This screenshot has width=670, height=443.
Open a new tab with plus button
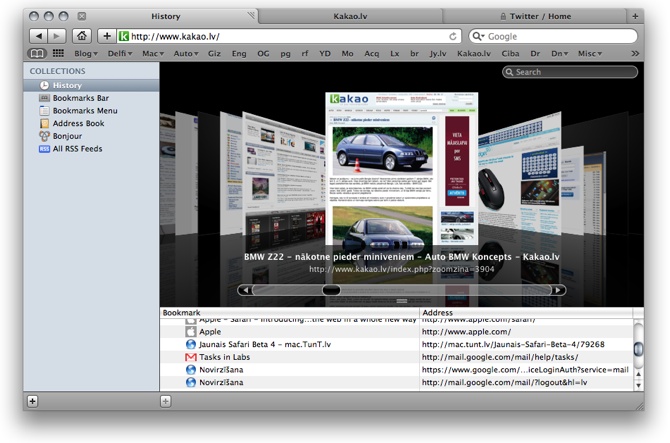click(635, 16)
